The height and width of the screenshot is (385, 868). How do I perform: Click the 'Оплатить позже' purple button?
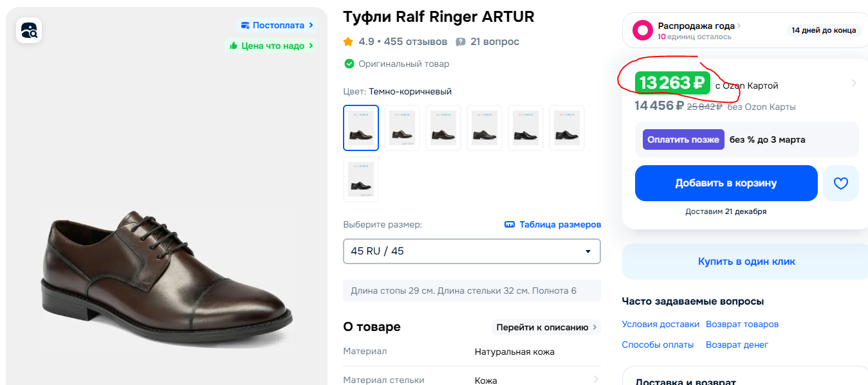683,139
